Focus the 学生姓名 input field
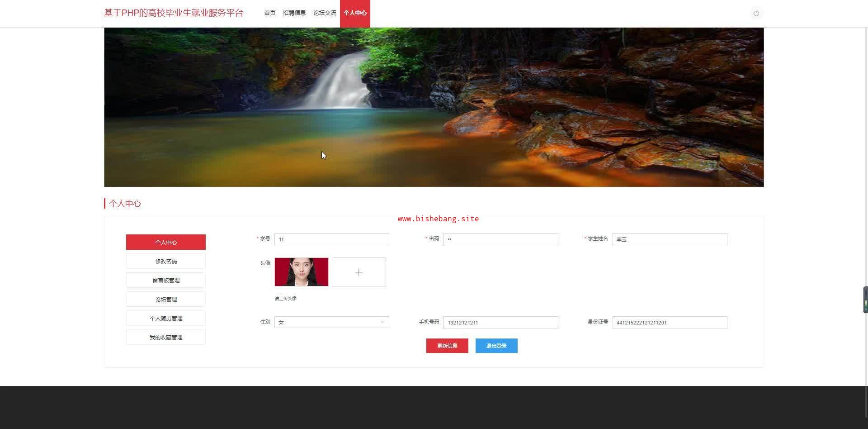 (x=670, y=239)
